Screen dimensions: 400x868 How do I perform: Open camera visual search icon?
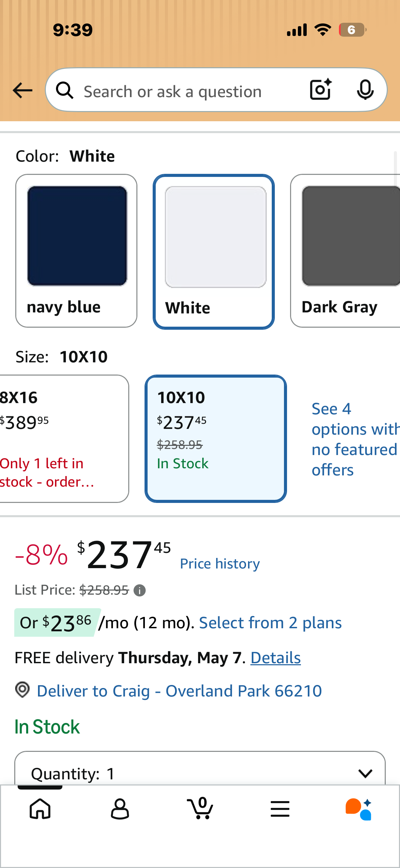(x=320, y=90)
